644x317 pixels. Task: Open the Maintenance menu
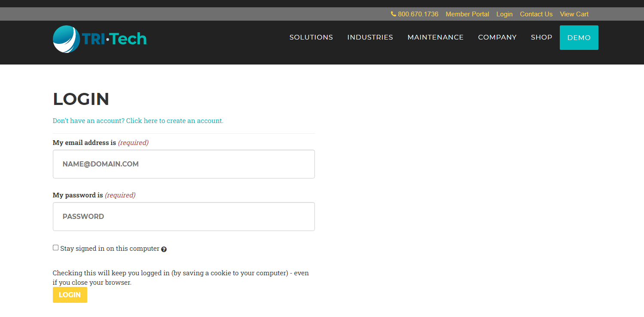(435, 37)
